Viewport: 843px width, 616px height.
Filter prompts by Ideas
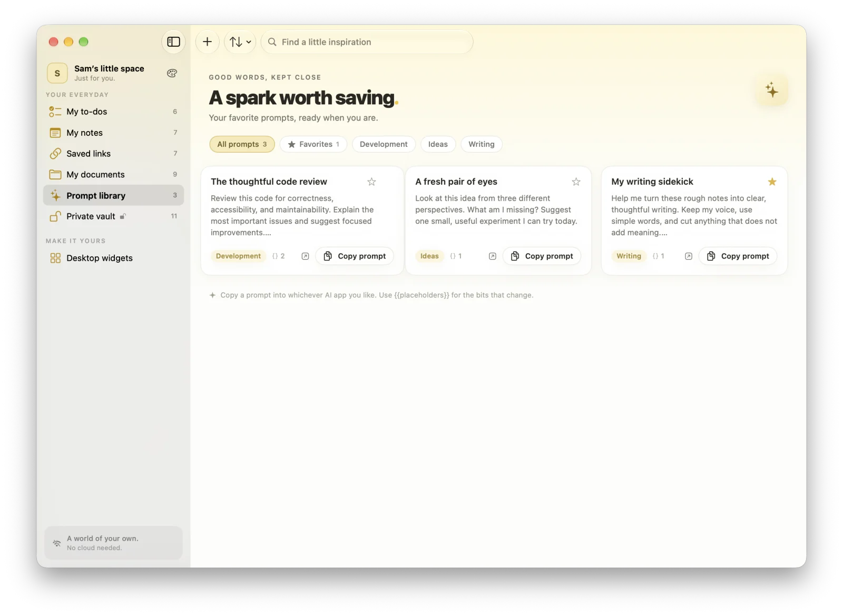coord(438,144)
